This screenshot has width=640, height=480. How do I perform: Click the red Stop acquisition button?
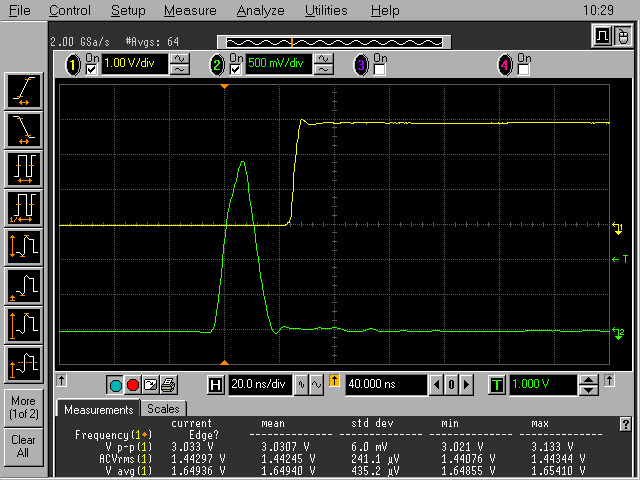133,385
